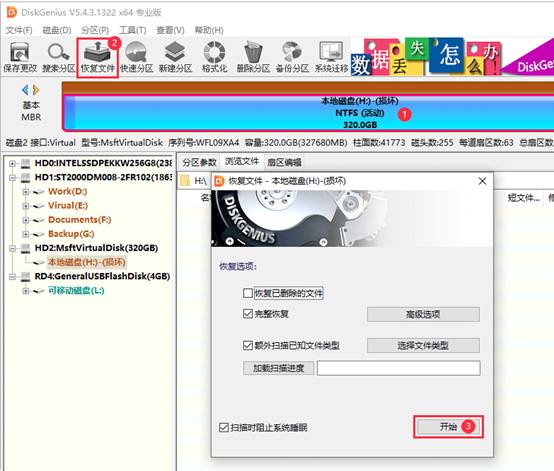Image resolution: width=554 pixels, height=471 pixels.
Task: Open the 搜索分区 (Search Partition) tool
Action: pyautogui.click(x=59, y=57)
